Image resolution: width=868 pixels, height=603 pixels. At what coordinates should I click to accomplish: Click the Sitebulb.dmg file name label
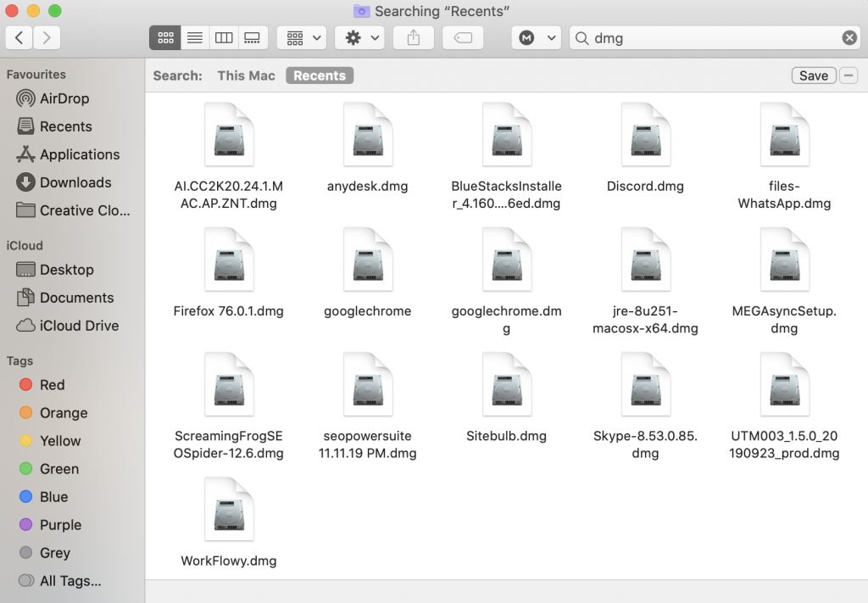(x=507, y=436)
